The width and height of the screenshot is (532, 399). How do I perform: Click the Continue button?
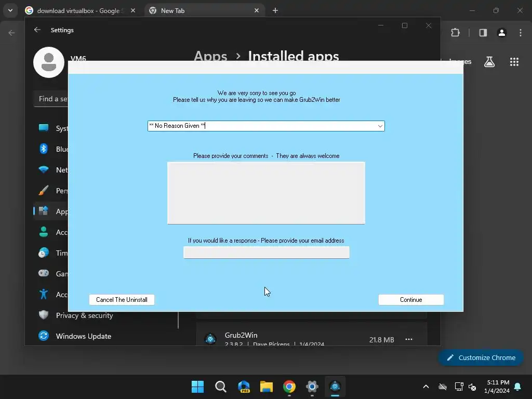(411, 300)
